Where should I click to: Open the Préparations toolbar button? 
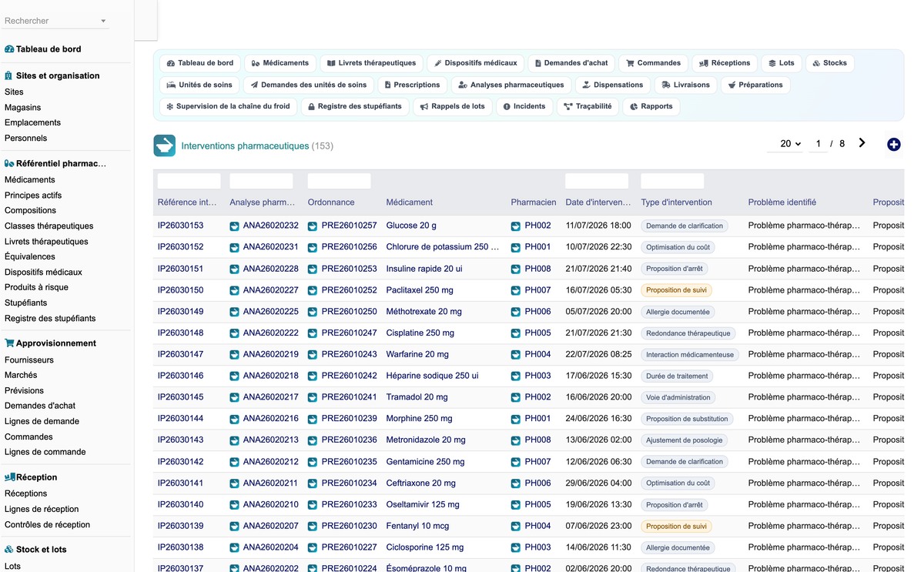coord(755,85)
